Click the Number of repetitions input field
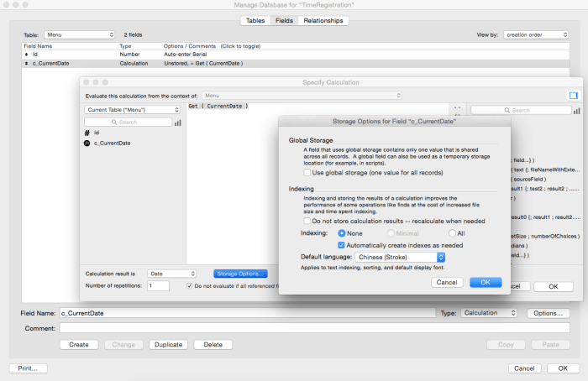 tap(158, 285)
